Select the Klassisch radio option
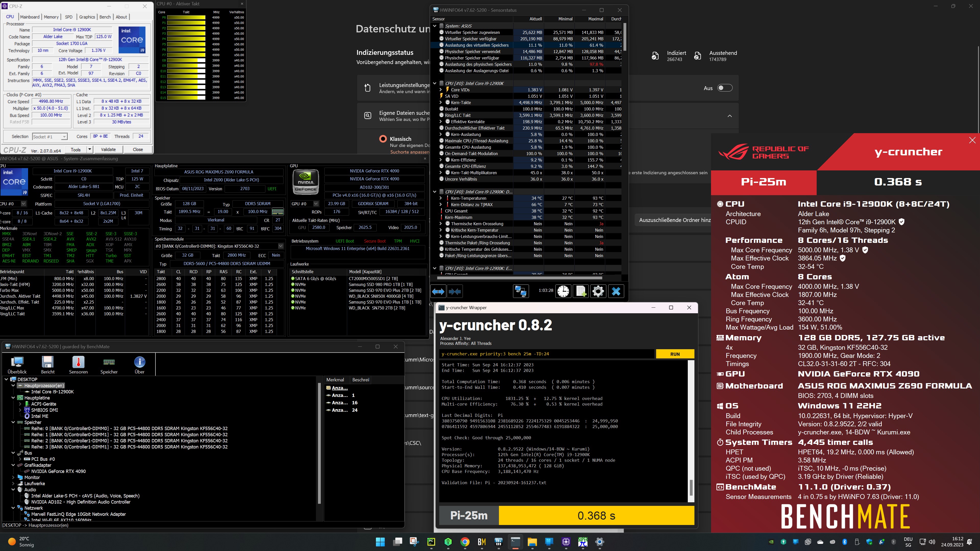The height and width of the screenshot is (551, 980). pos(383,139)
